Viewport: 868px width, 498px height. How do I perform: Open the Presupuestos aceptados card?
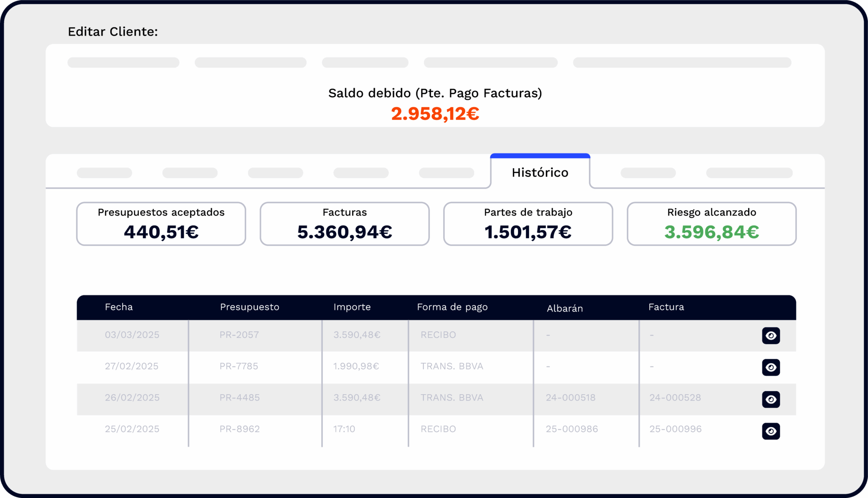click(161, 224)
